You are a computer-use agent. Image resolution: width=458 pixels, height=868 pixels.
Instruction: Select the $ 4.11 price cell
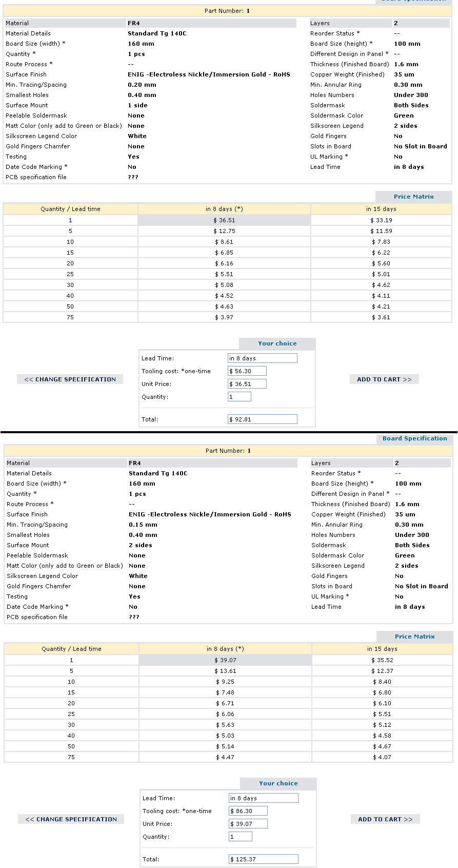coord(381,296)
